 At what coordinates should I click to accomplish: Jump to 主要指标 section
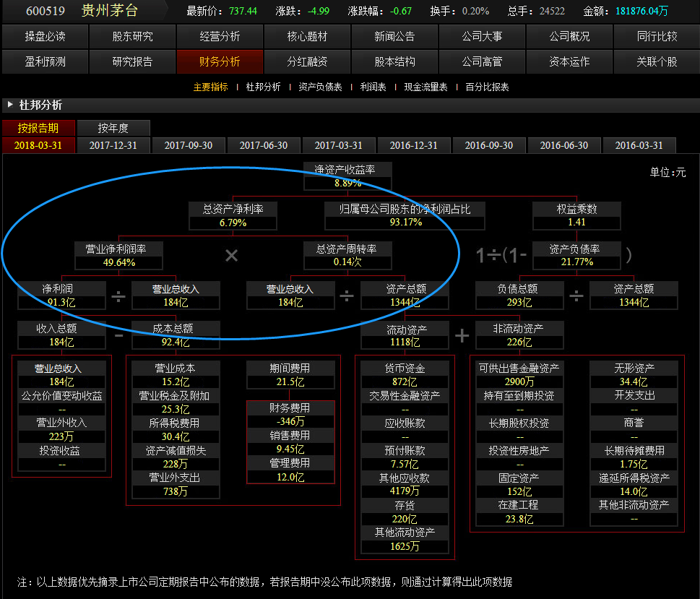pos(211,87)
